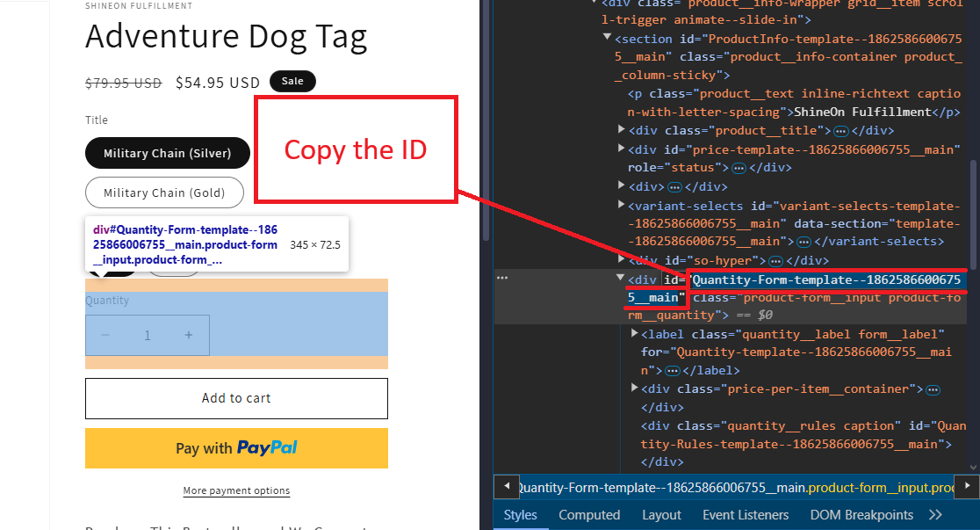
Task: Click the Adventure Dog Tag title
Action: tap(227, 37)
